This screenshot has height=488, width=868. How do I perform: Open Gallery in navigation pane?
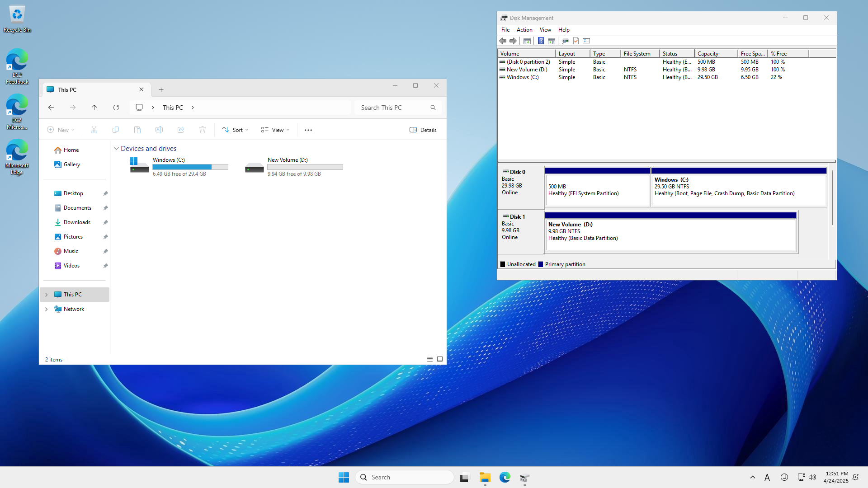point(75,164)
